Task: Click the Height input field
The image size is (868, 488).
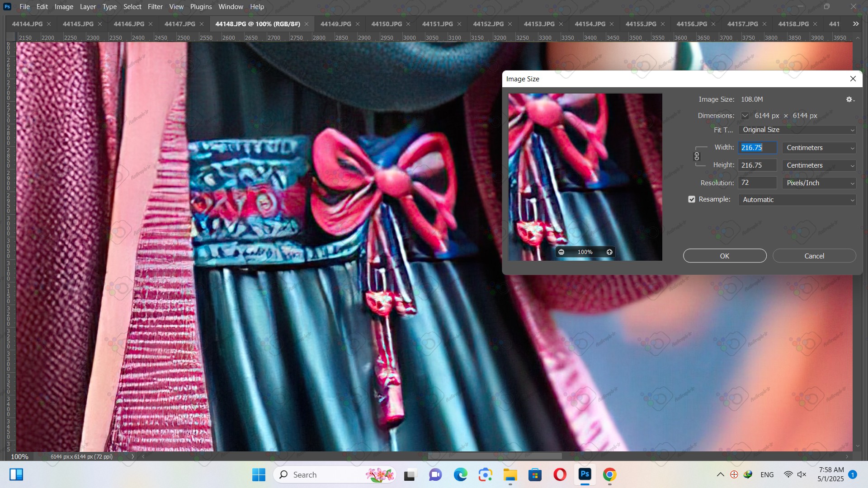Action: pos(758,165)
